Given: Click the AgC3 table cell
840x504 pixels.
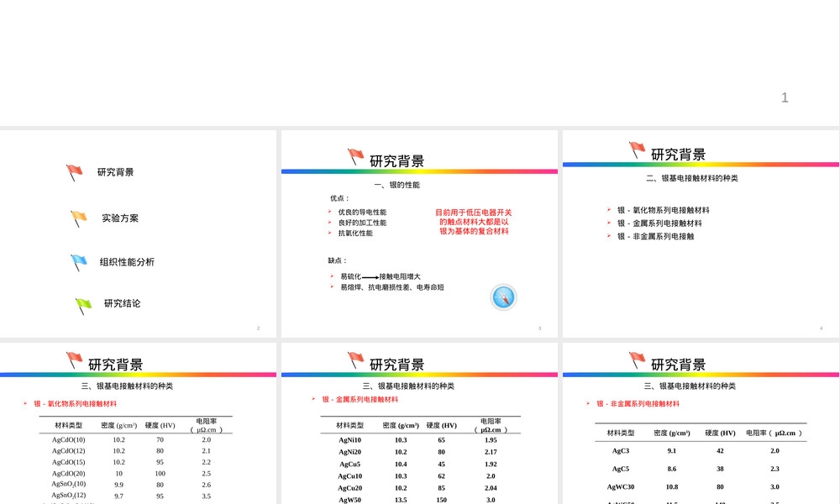Looking at the screenshot, I should click(621, 451).
